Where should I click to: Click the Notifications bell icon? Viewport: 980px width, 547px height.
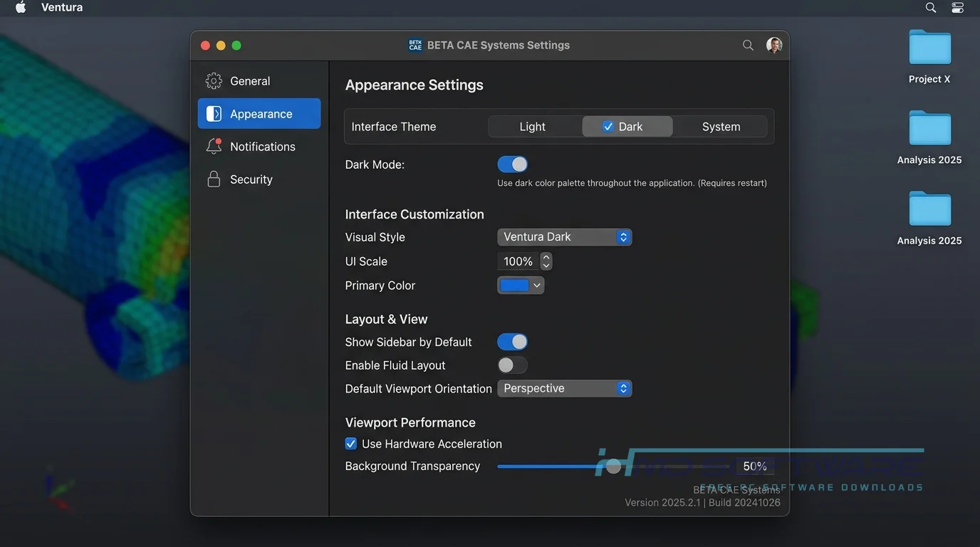pos(214,146)
